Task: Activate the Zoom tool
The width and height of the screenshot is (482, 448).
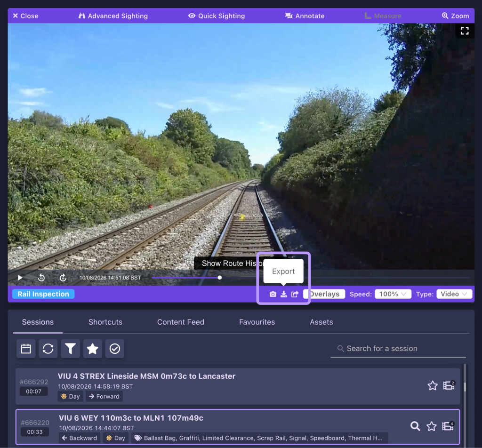Action: point(455,16)
